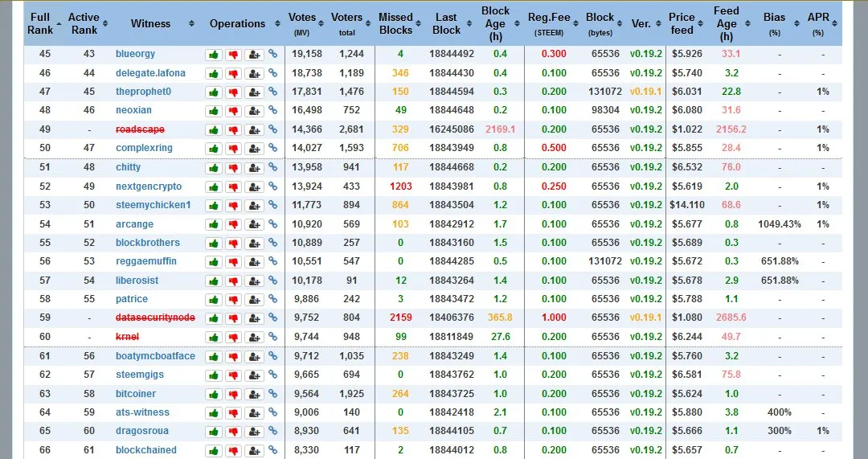Image resolution: width=868 pixels, height=459 pixels.
Task: Select block age 2169.1 cell
Action: point(500,129)
